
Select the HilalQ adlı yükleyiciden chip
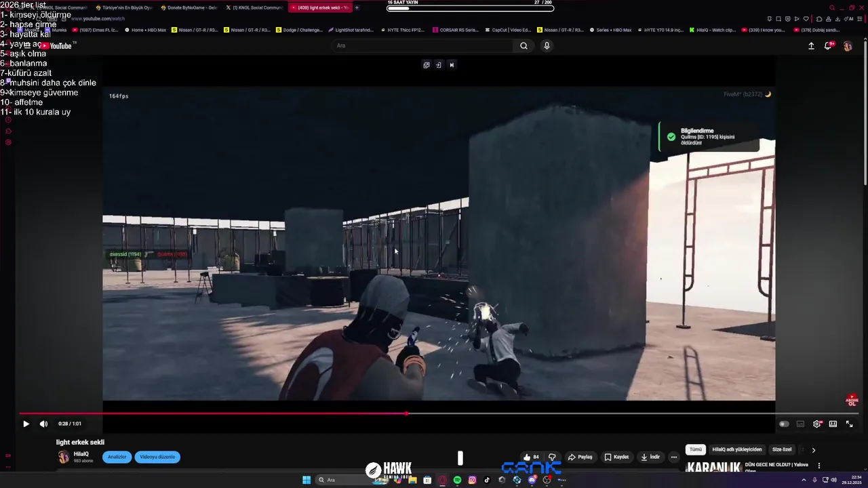tap(737, 449)
